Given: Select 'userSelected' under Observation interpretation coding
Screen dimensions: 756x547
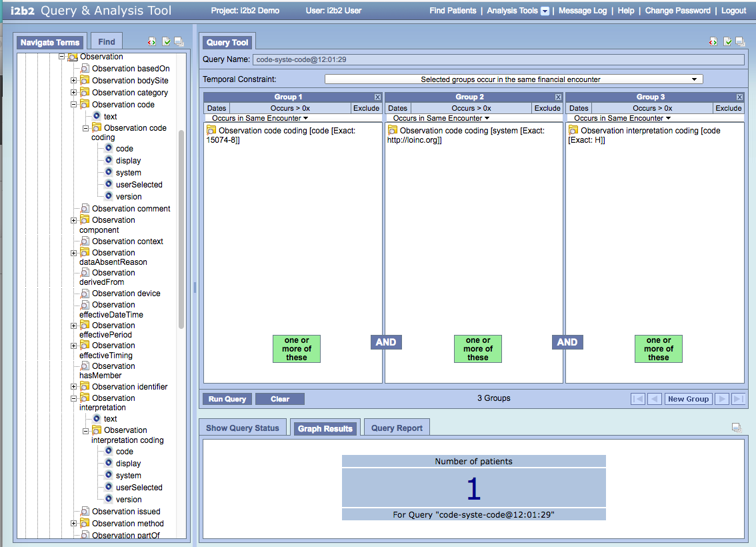Looking at the screenshot, I should tap(139, 487).
